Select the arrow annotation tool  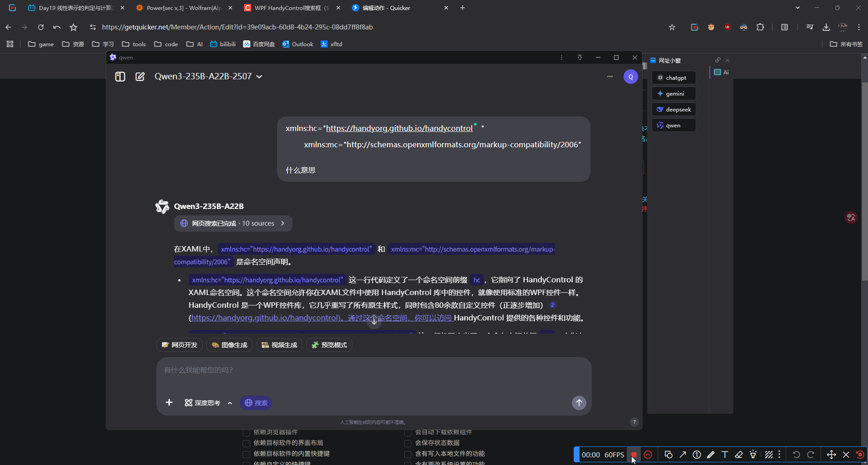pyautogui.click(x=683, y=455)
